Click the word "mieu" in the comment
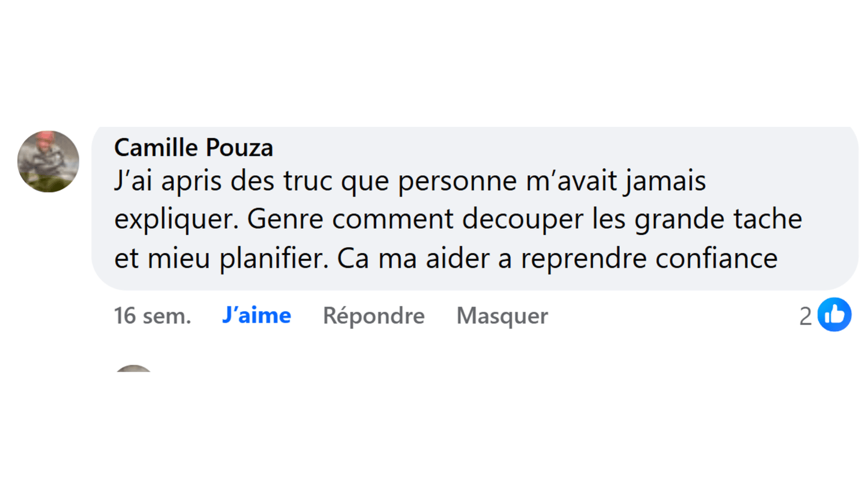Image resolution: width=868 pixels, height=488 pixels. [x=178, y=258]
